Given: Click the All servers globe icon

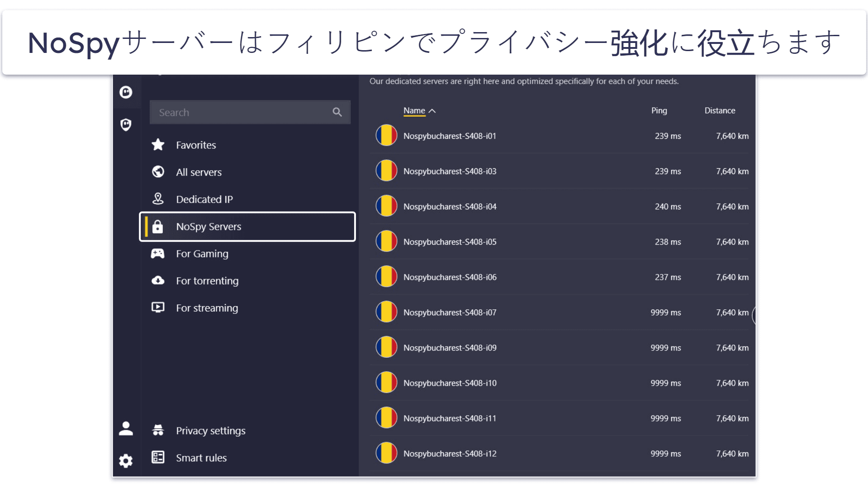Looking at the screenshot, I should (158, 172).
